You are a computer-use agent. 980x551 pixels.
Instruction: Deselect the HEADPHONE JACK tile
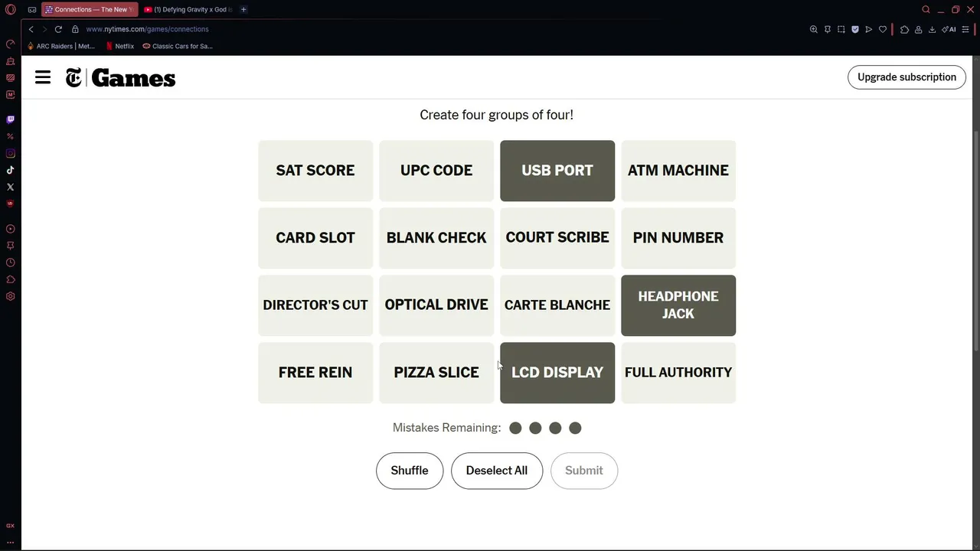(x=678, y=305)
